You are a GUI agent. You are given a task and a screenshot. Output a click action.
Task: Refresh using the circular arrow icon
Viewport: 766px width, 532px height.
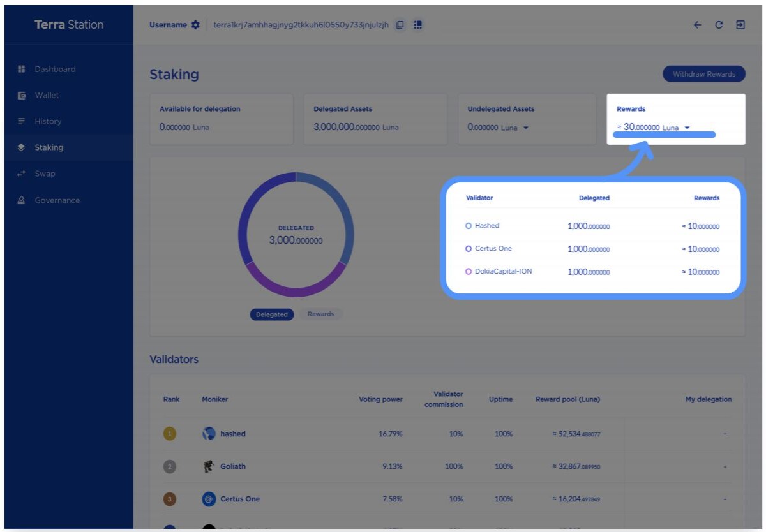point(719,25)
